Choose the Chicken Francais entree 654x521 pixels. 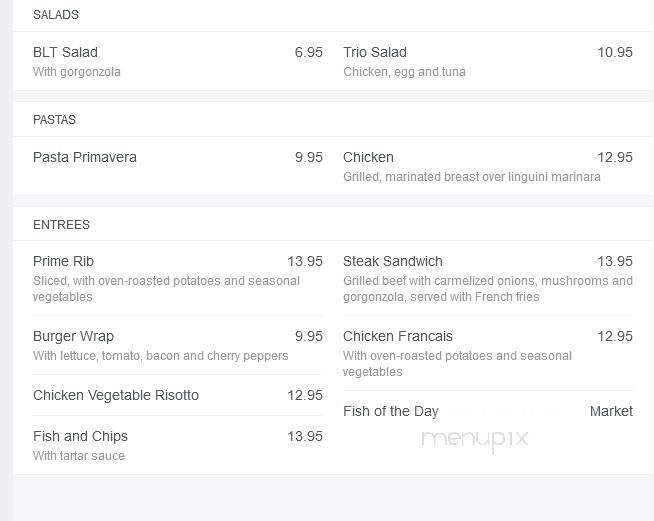[398, 336]
